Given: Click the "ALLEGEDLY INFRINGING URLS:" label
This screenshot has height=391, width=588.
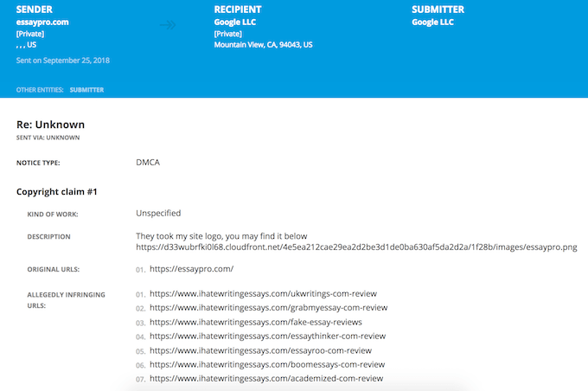Looking at the screenshot, I should [x=66, y=300].
